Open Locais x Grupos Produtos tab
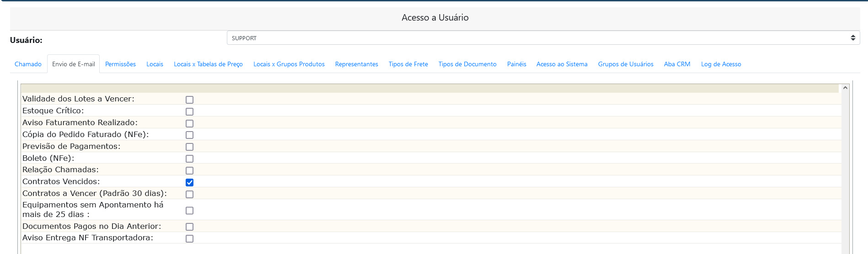Image resolution: width=868 pixels, height=254 pixels. (x=289, y=64)
